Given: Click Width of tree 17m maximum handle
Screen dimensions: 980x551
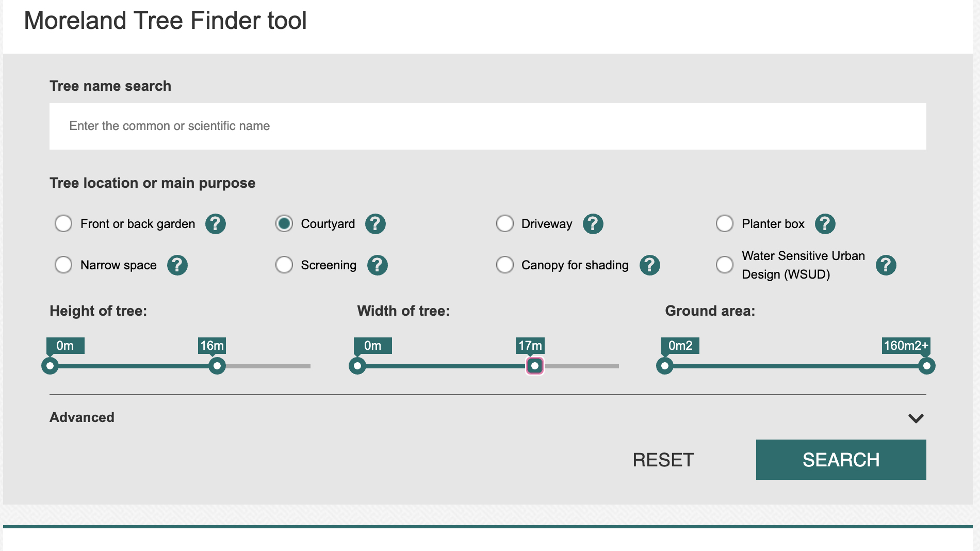Looking at the screenshot, I should (x=535, y=366).
